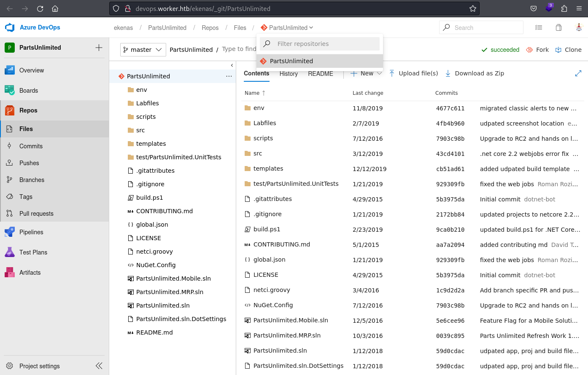
Task: Click the Filter repositories field
Action: (x=320, y=44)
